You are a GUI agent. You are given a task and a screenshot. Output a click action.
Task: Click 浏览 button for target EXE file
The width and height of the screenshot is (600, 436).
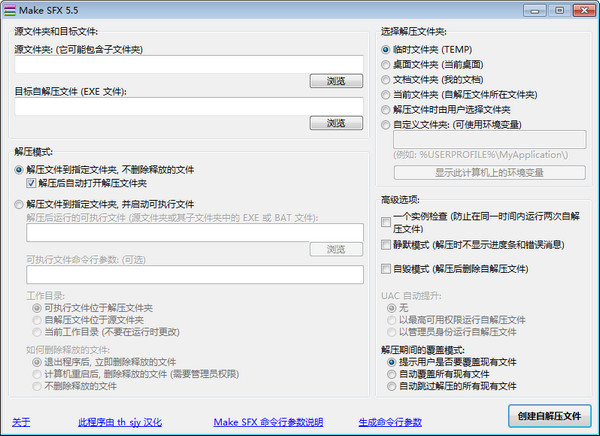pyautogui.click(x=336, y=123)
